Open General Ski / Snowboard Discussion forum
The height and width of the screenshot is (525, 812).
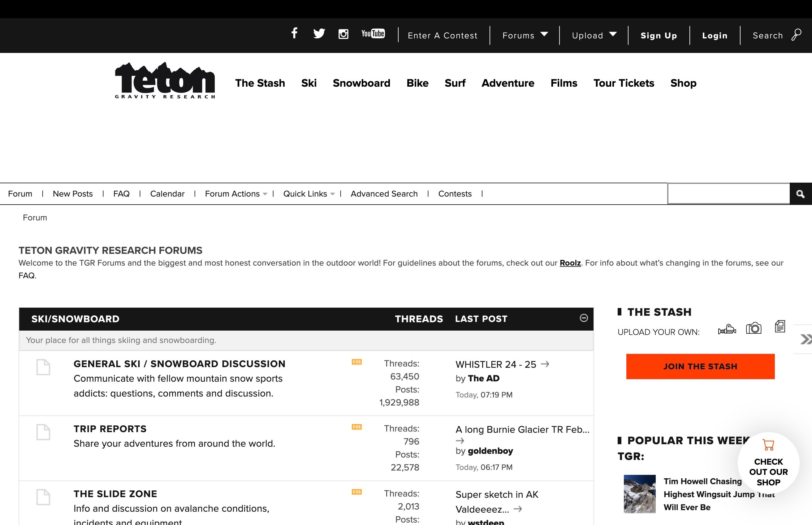pyautogui.click(x=179, y=364)
